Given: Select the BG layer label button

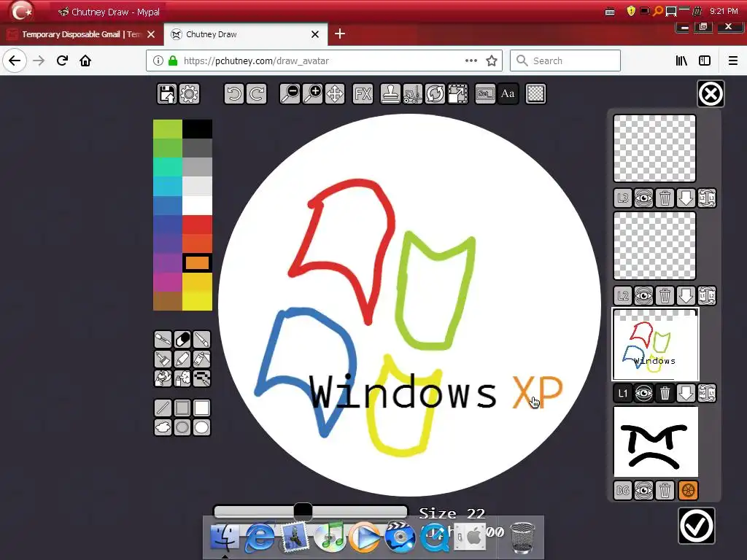Looking at the screenshot, I should pos(623,491).
